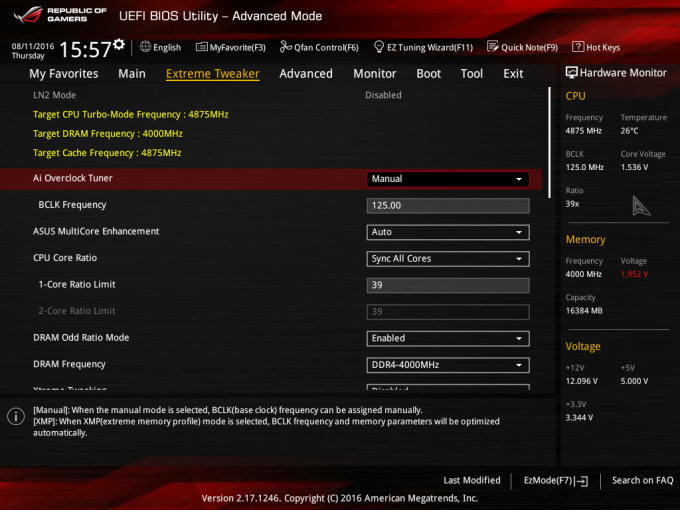Select DRAM Odd Ratio Mode label
The height and width of the screenshot is (510, 680).
tap(81, 337)
